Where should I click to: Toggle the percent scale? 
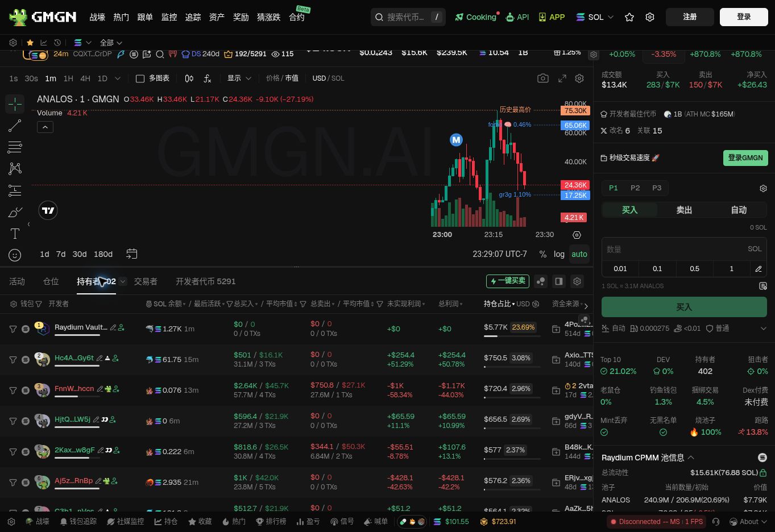543,254
